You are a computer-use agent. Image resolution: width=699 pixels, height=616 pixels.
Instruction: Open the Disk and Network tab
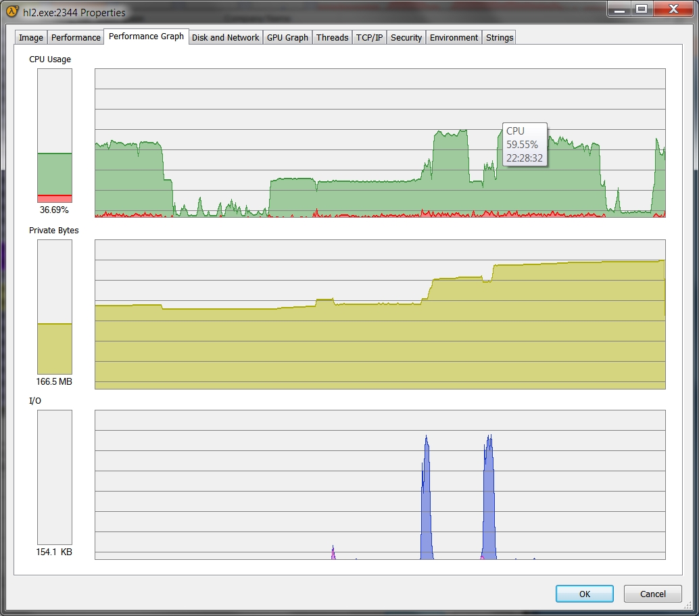click(226, 37)
